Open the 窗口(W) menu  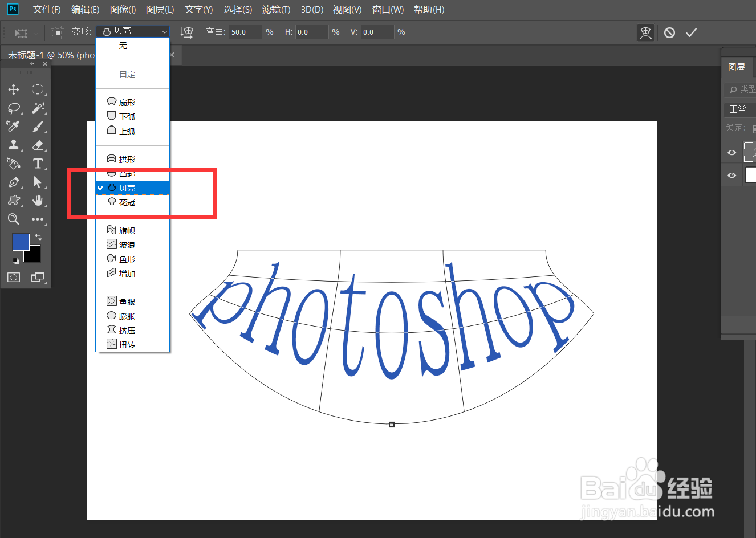click(x=388, y=9)
